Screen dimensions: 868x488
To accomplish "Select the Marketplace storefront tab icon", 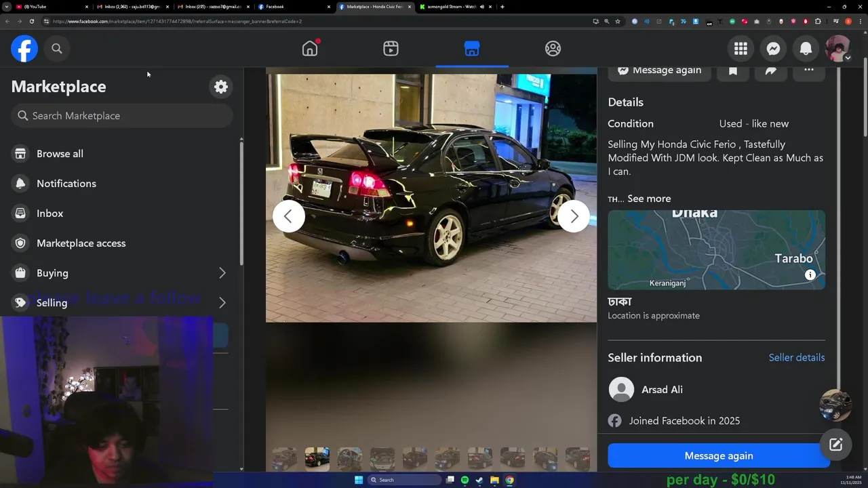I will click(x=472, y=49).
